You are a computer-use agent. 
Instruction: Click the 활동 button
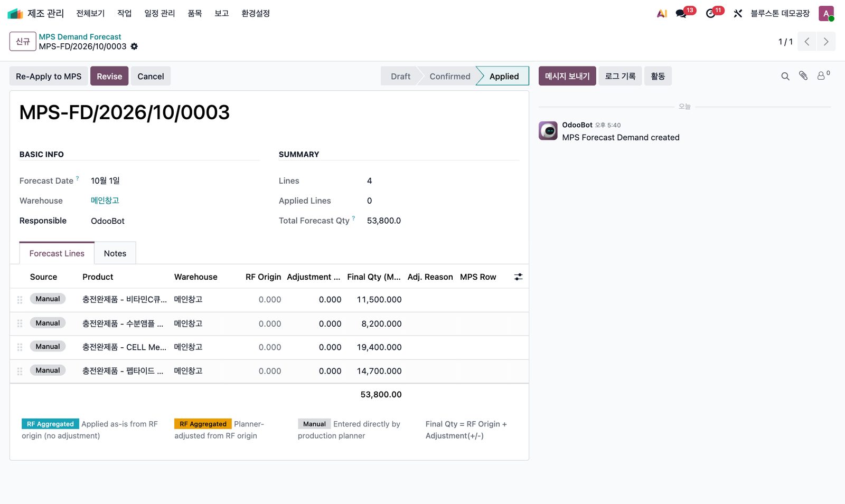point(658,76)
